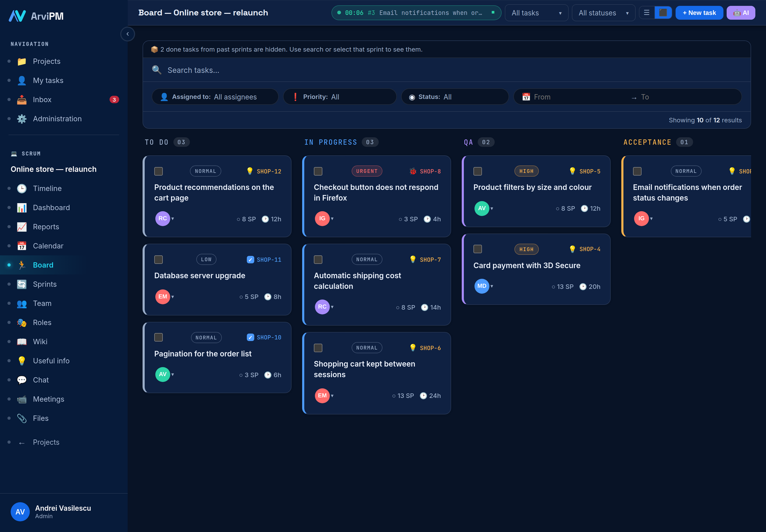Click the bug icon on SHOP-8
The height and width of the screenshot is (532, 766).
click(x=413, y=171)
